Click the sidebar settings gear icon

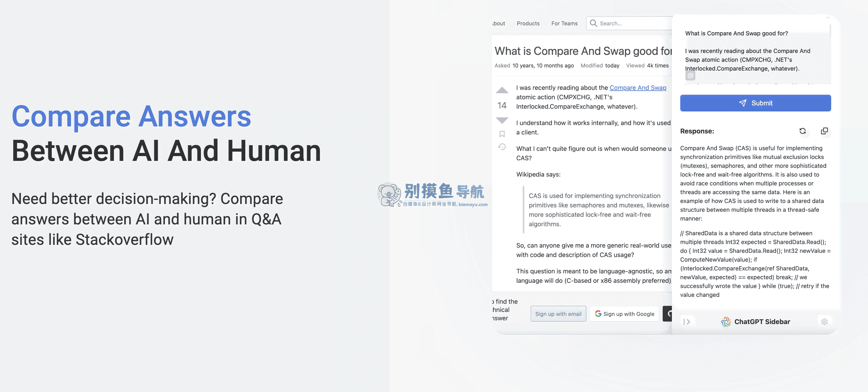pos(825,321)
